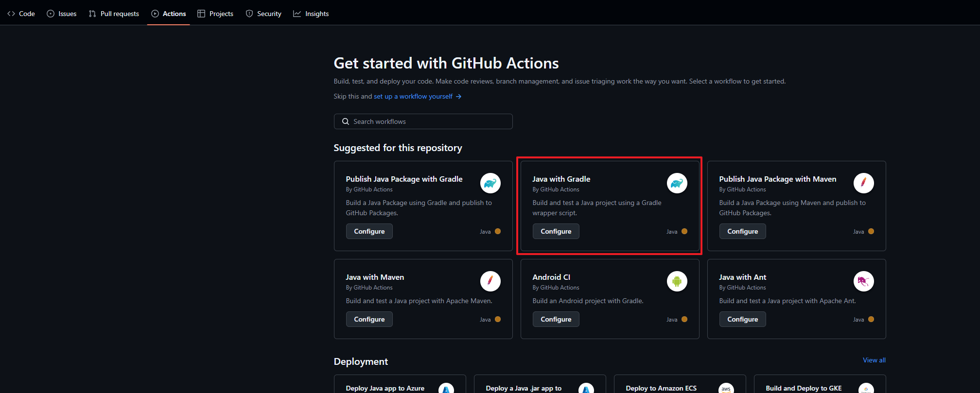
Task: Click Gradle elephant logo on Java with Gradle
Action: (677, 183)
